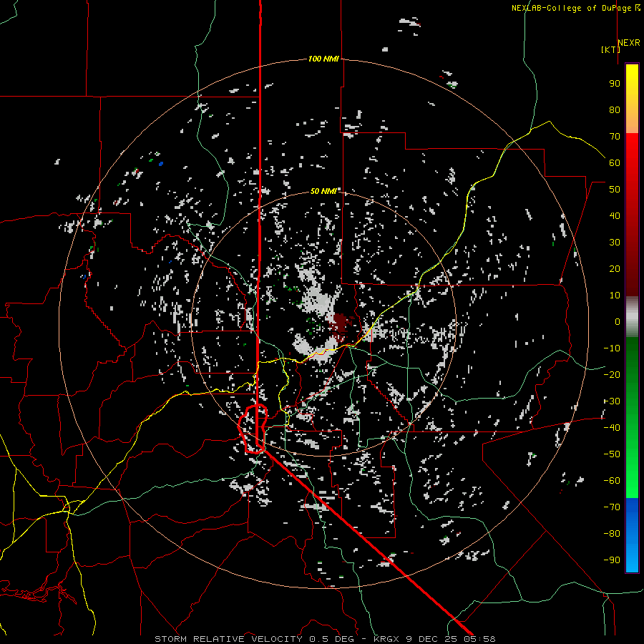Click the 0 value on velocity scale
This screenshot has width=644, height=644.
[618, 321]
